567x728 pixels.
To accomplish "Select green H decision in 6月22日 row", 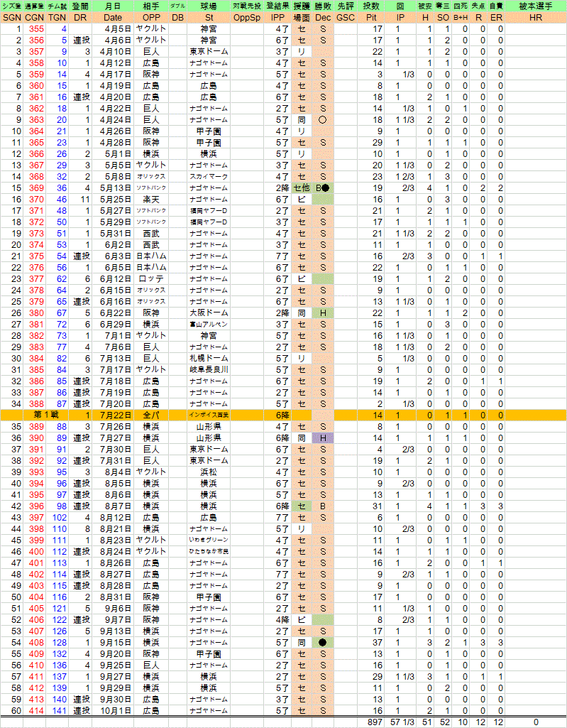I will 323,313.
